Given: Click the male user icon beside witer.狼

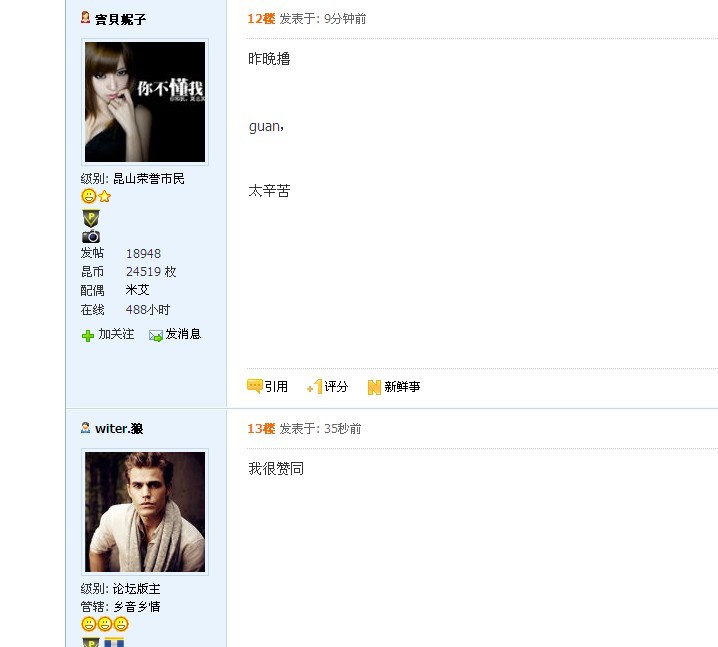Looking at the screenshot, I should click(x=85, y=427).
